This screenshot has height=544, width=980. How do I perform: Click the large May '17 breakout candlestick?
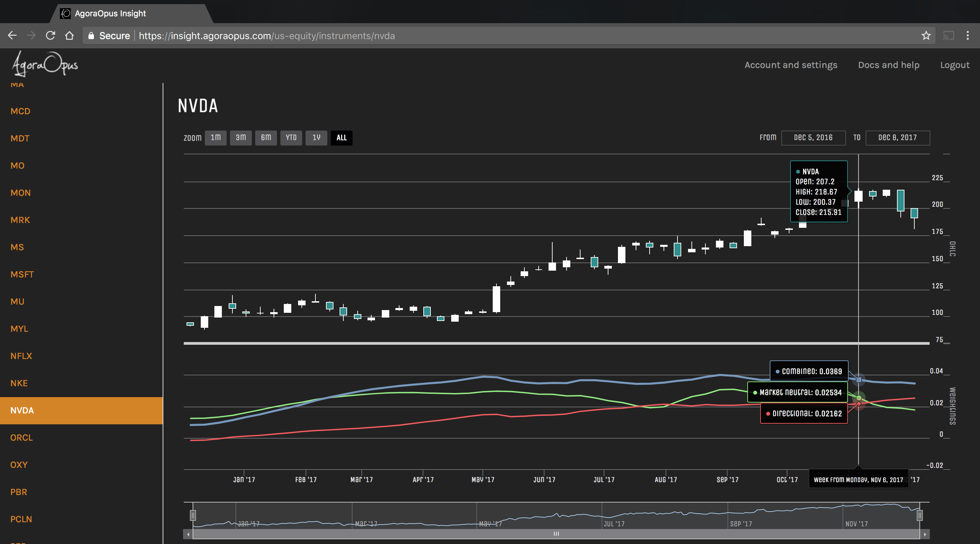(x=496, y=299)
